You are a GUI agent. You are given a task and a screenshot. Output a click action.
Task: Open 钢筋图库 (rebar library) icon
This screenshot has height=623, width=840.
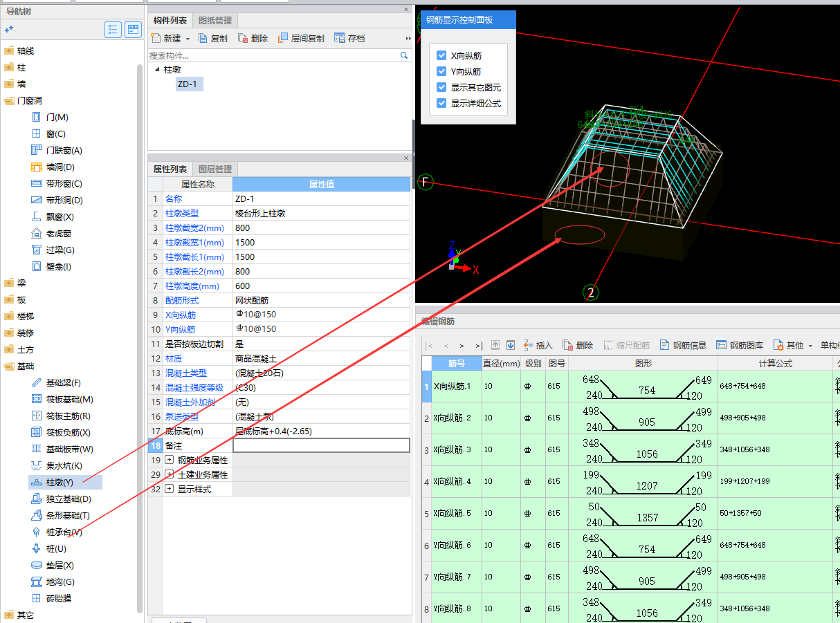[722, 345]
